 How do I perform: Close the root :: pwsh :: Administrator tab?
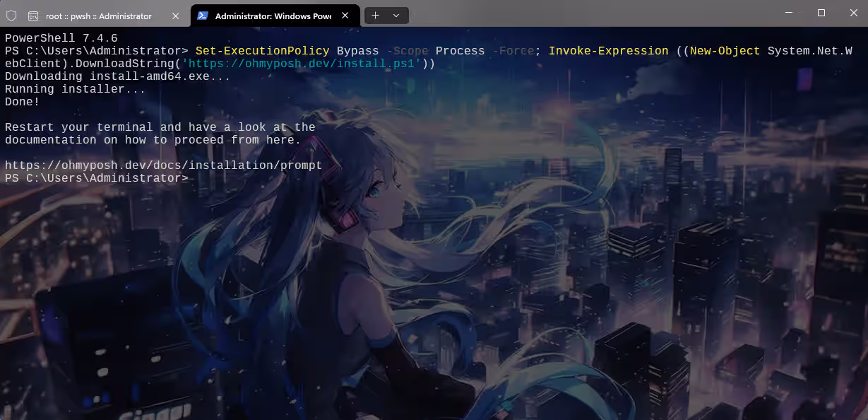(176, 16)
